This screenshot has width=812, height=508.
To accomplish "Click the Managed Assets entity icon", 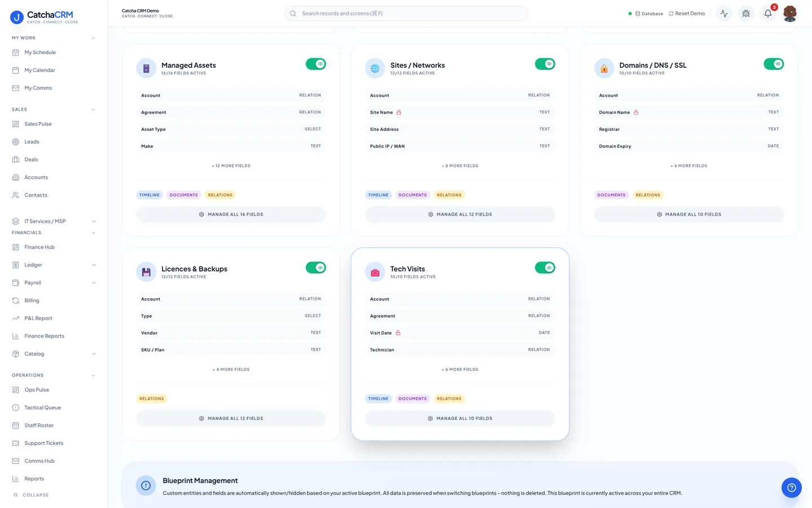I will [146, 68].
